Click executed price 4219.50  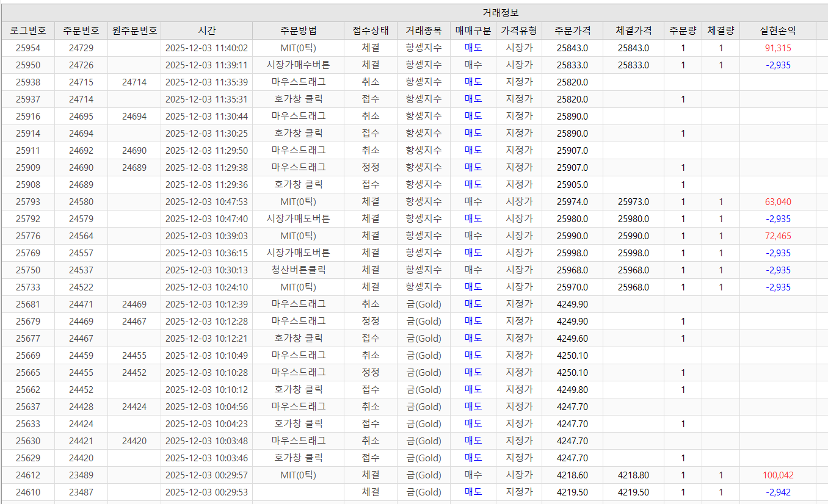(633, 492)
